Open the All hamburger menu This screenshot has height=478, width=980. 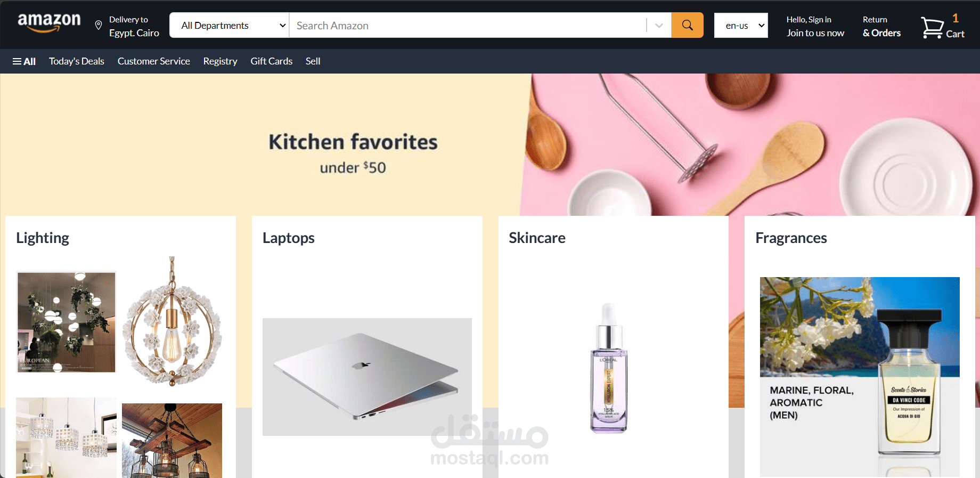[24, 61]
